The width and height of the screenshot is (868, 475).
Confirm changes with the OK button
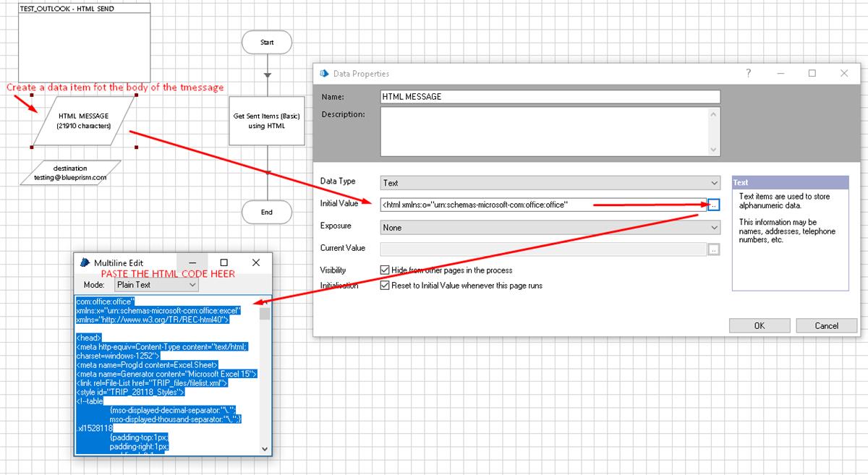pyautogui.click(x=759, y=325)
